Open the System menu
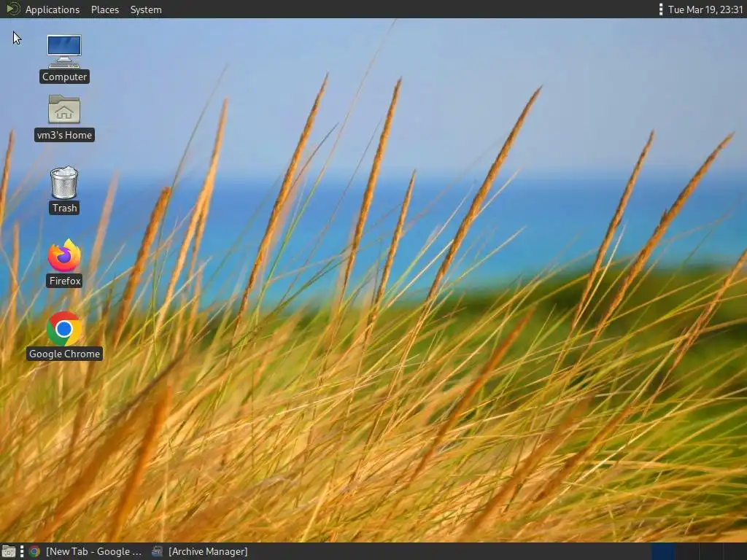Screen dimensions: 747x560 (146, 9)
